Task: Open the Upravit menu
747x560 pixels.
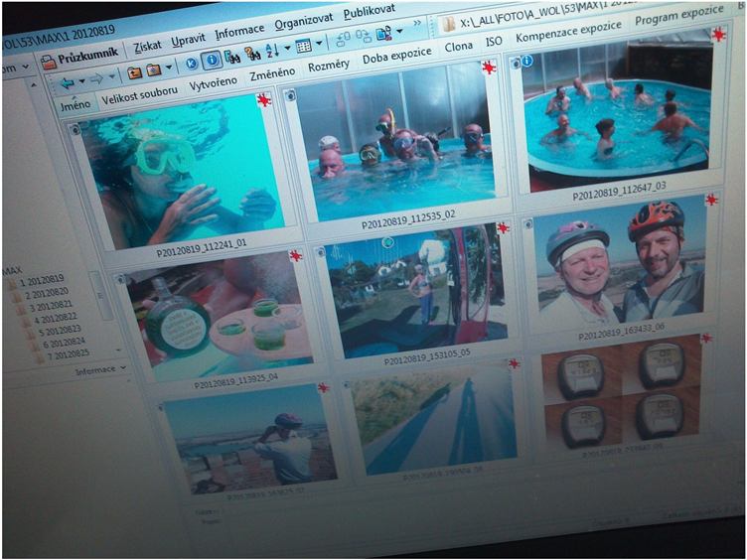Action: (x=188, y=40)
